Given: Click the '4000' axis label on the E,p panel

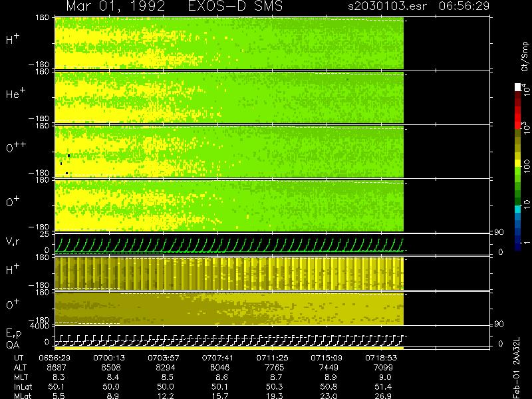Looking at the screenshot, I should (41, 326).
